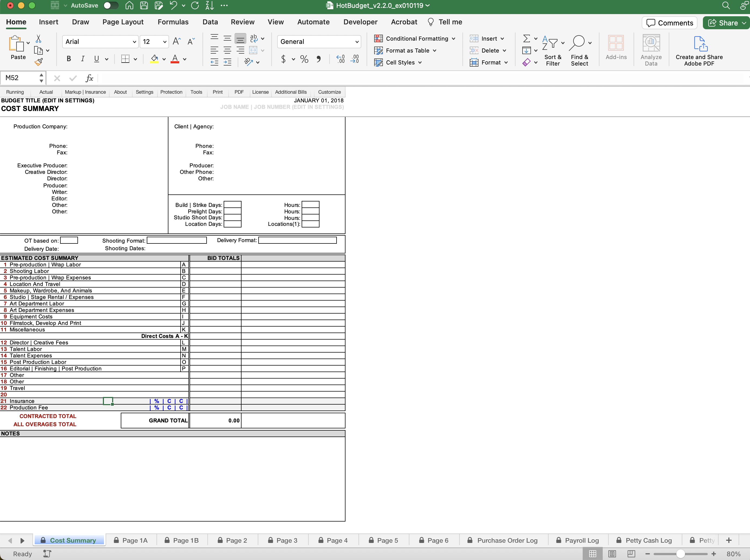Open Conditional Formatting options
Viewport: 750px width, 560px height.
[415, 38]
